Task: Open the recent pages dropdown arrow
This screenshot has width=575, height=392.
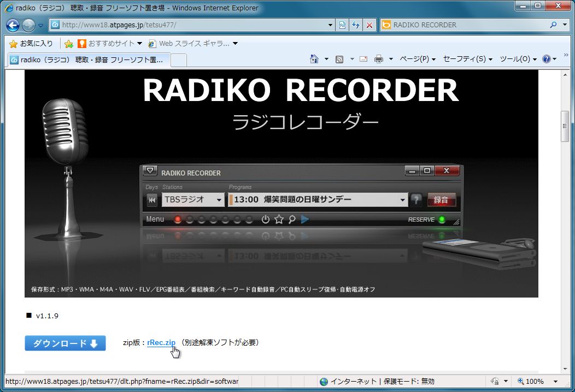Action: point(40,25)
